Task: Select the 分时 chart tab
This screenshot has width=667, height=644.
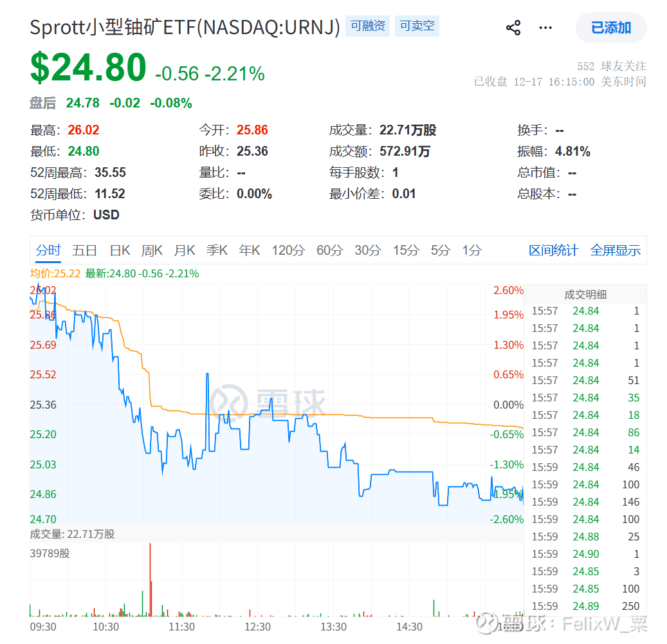Action: (x=48, y=250)
